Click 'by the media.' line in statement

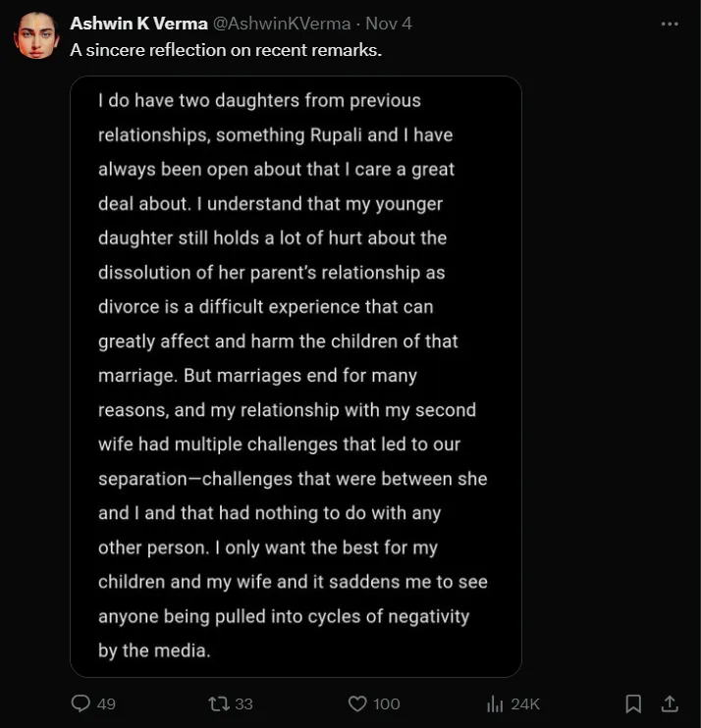point(154,650)
